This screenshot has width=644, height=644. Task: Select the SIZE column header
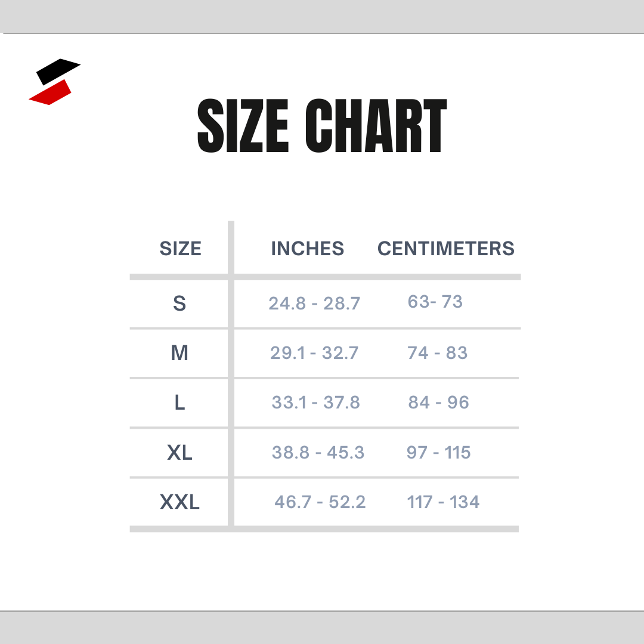click(x=180, y=249)
